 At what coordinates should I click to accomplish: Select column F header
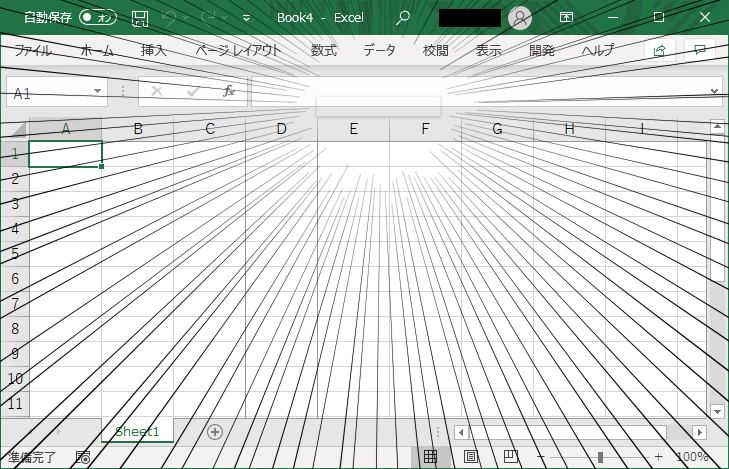coord(425,129)
